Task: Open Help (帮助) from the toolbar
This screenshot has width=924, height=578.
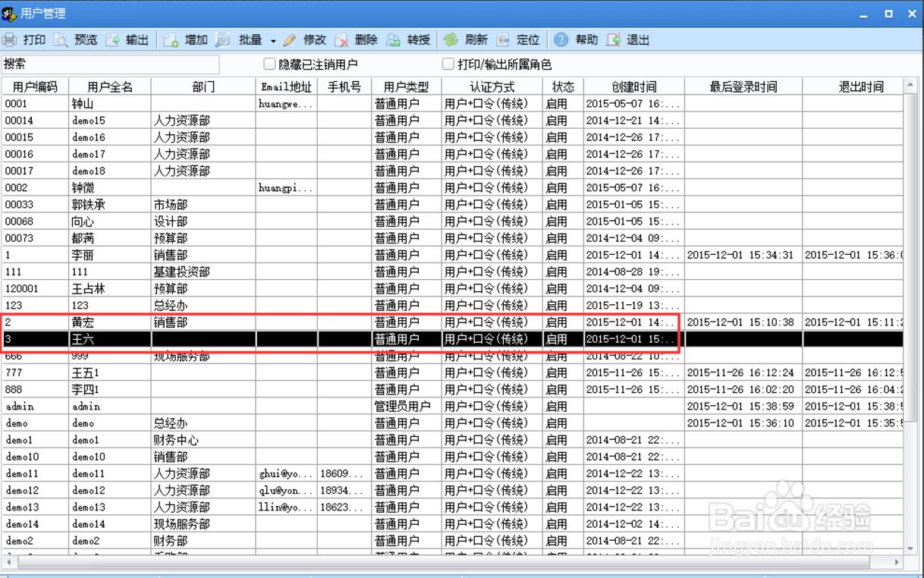Action: click(x=561, y=40)
